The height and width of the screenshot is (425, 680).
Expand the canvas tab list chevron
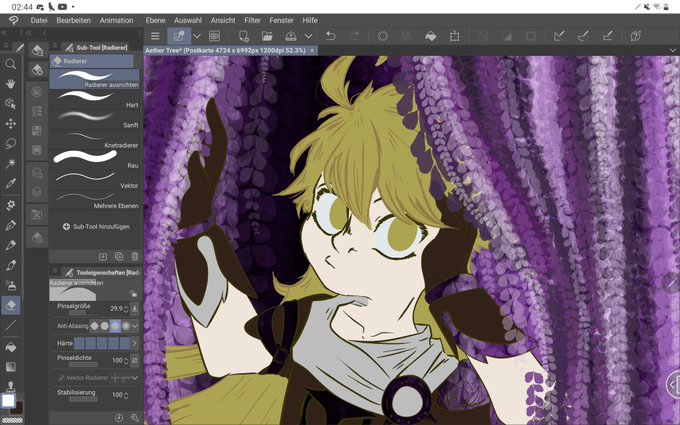[x=673, y=50]
